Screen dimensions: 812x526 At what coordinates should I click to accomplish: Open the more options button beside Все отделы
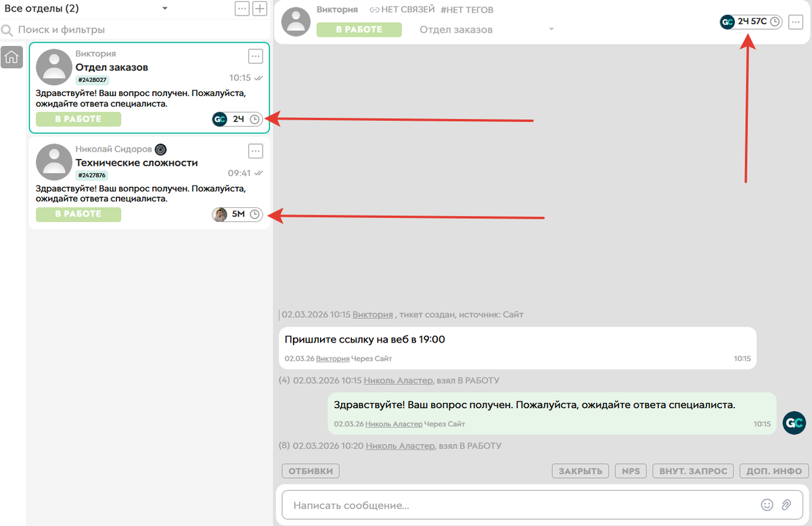point(242,9)
